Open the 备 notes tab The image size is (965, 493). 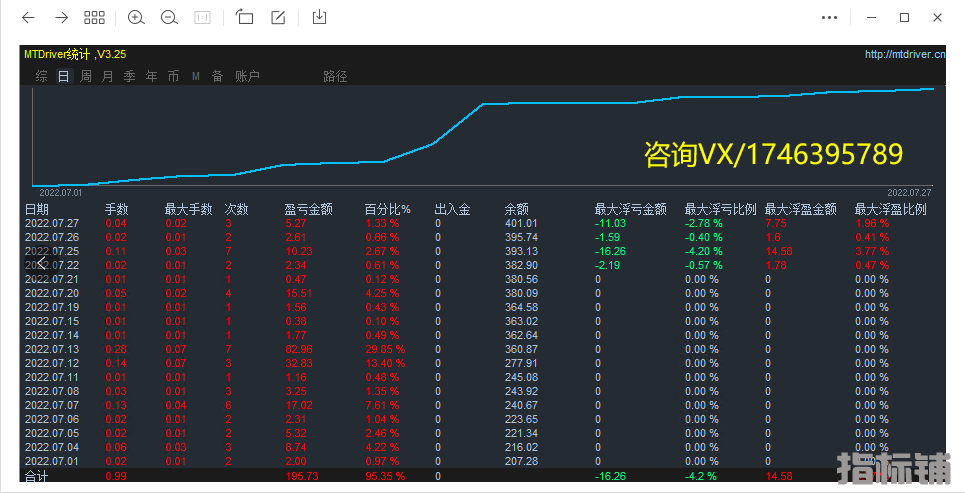[217, 76]
